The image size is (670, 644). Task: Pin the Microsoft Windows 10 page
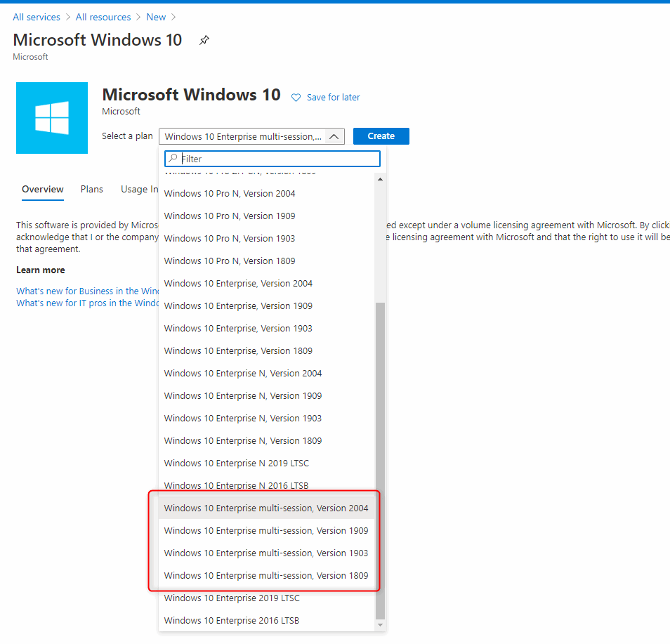pyautogui.click(x=204, y=40)
